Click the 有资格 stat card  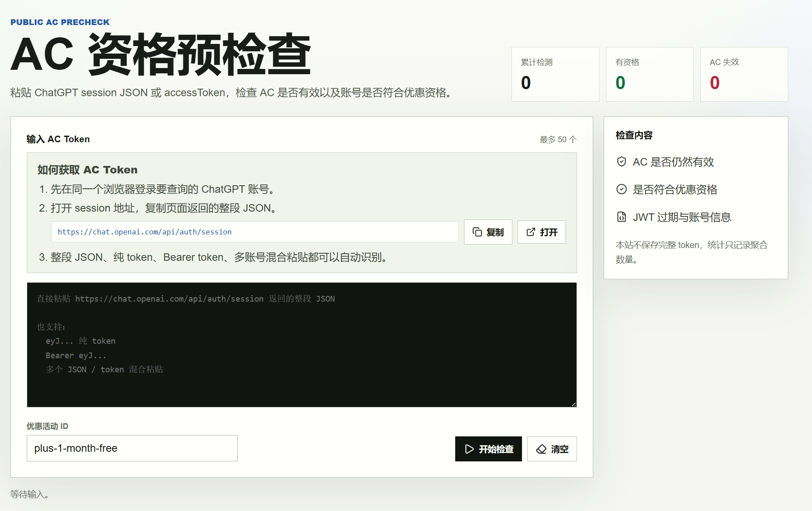pyautogui.click(x=650, y=75)
